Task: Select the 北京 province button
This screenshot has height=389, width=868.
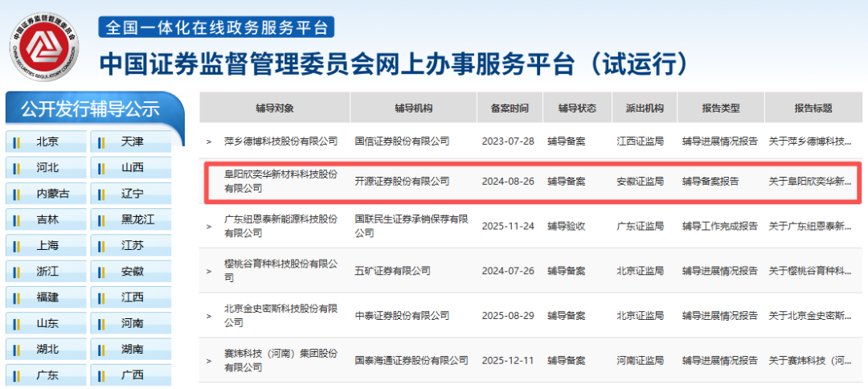Action: tap(47, 142)
